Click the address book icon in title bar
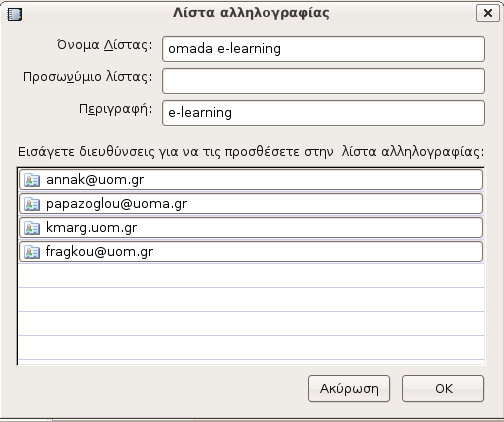The image size is (504, 422). (15, 15)
